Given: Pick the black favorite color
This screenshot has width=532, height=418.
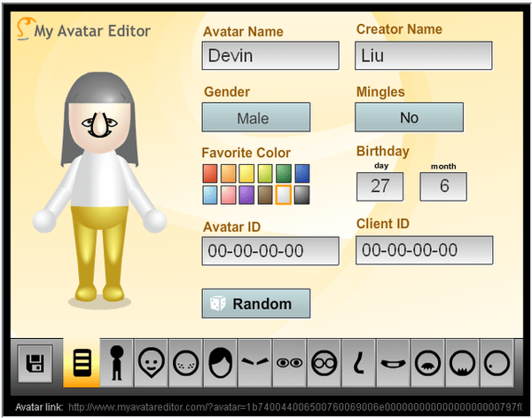Looking at the screenshot, I should click(302, 195).
